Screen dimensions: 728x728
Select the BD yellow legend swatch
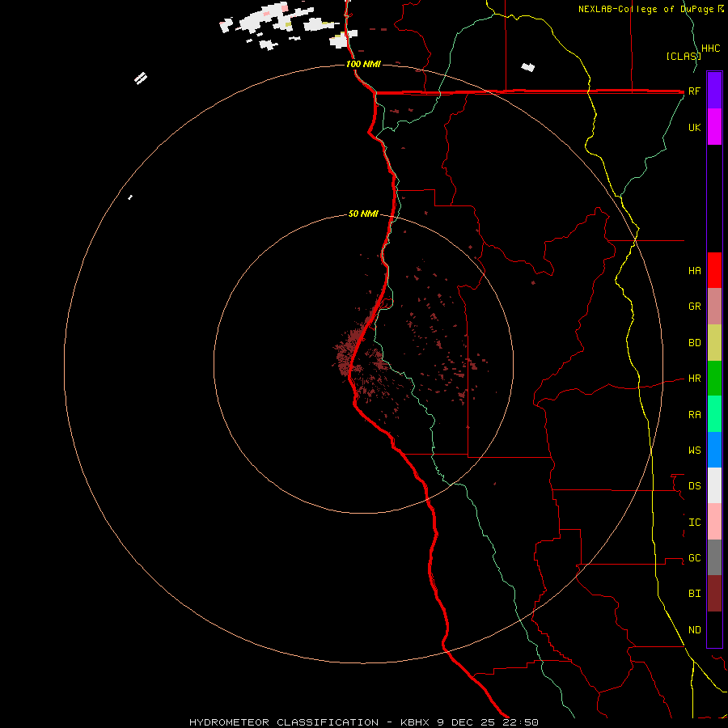tap(714, 343)
